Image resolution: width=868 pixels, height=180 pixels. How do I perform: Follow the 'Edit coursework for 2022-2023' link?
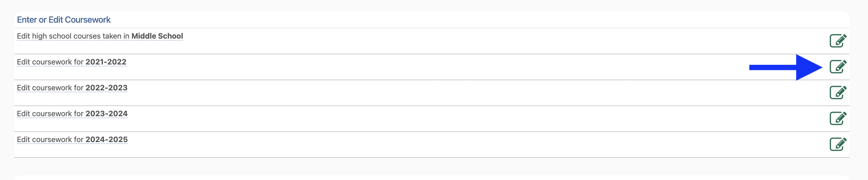(50, 88)
